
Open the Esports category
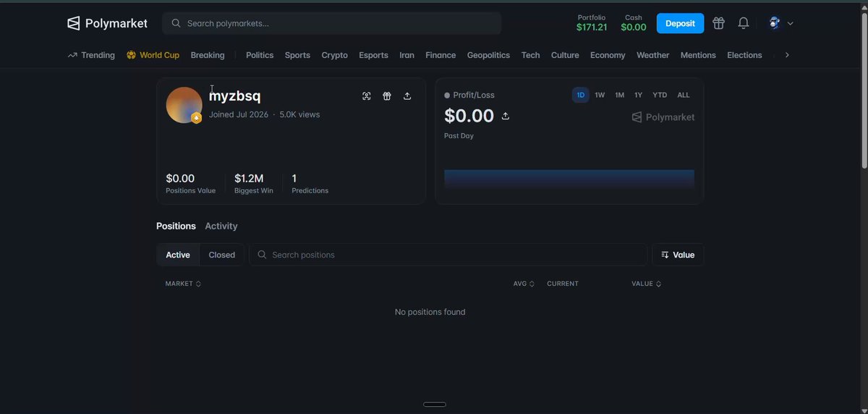tap(373, 55)
